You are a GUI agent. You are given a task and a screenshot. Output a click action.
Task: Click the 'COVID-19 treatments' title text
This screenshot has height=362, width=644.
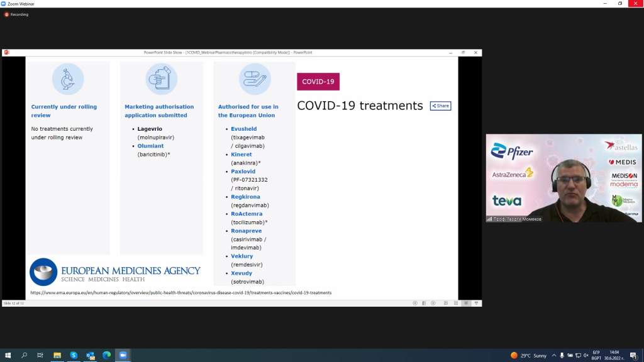click(x=360, y=106)
